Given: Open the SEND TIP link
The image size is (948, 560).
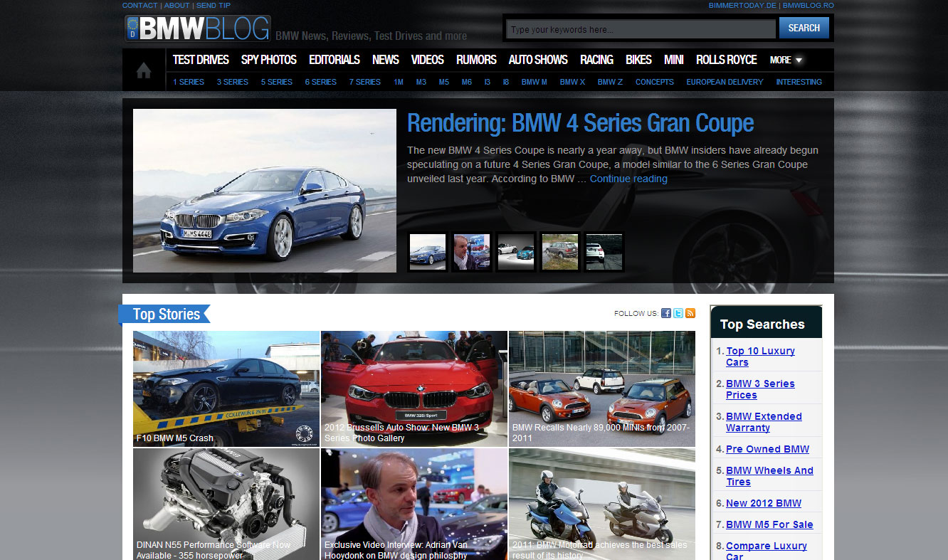Looking at the screenshot, I should pyautogui.click(x=214, y=5).
